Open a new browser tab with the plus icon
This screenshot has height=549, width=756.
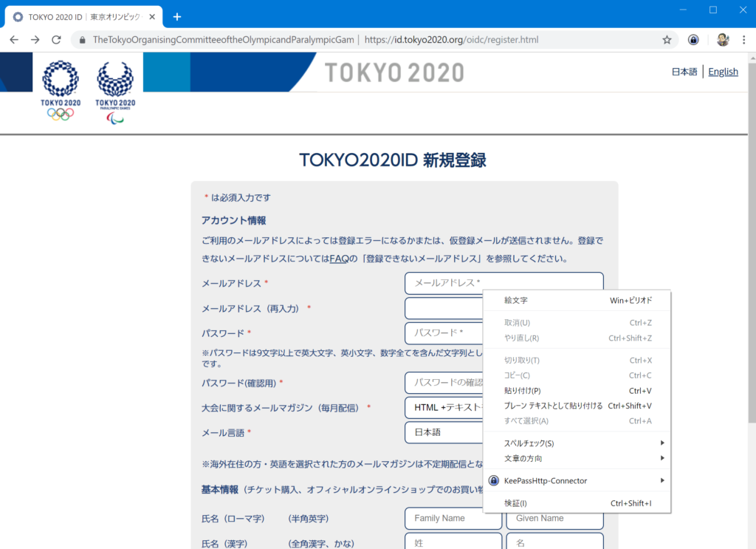(176, 16)
